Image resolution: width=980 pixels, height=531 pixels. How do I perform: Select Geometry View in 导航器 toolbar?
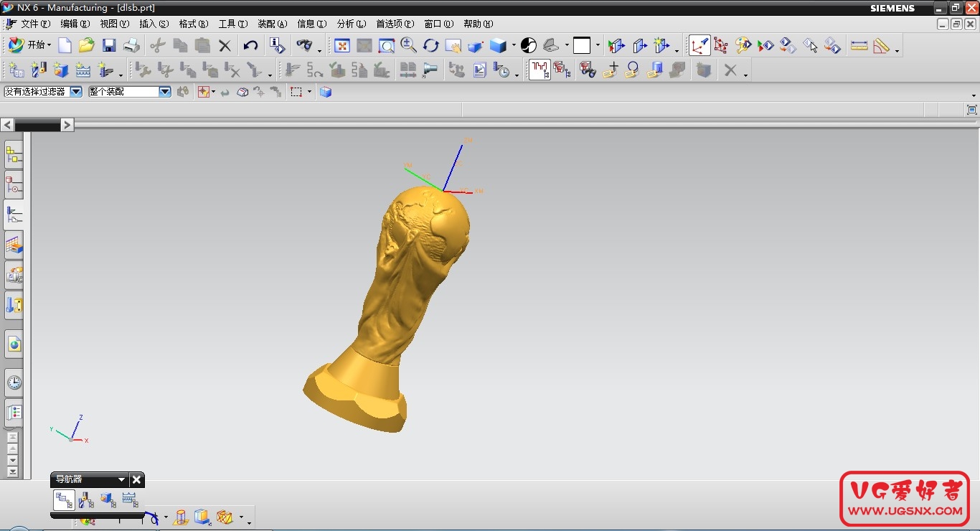[108, 499]
